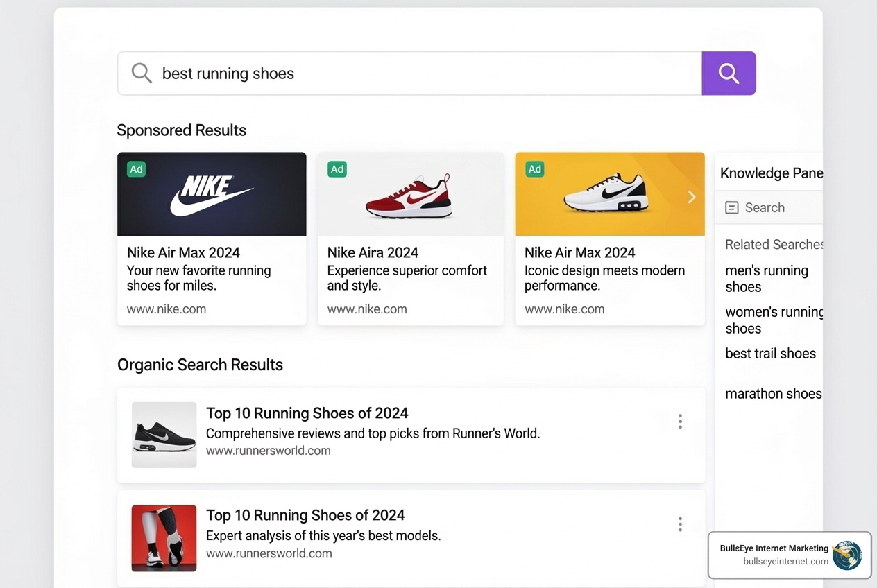Open the red sneaker ad image
The width and height of the screenshot is (877, 588).
[x=411, y=194]
